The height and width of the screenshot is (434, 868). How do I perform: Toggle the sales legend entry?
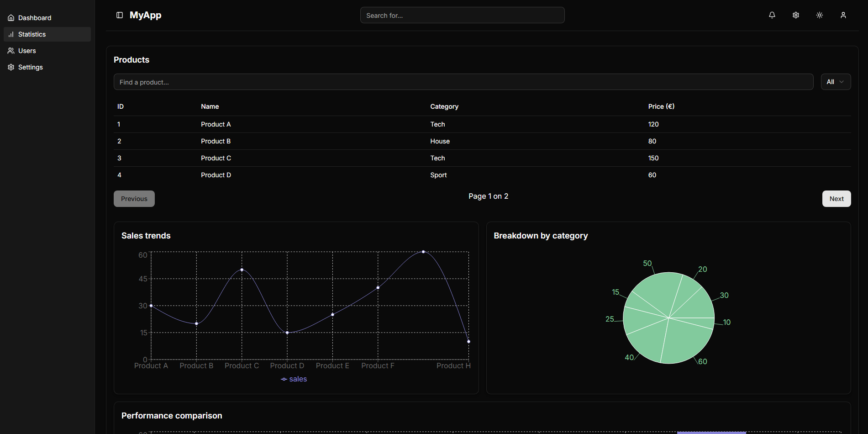click(294, 379)
